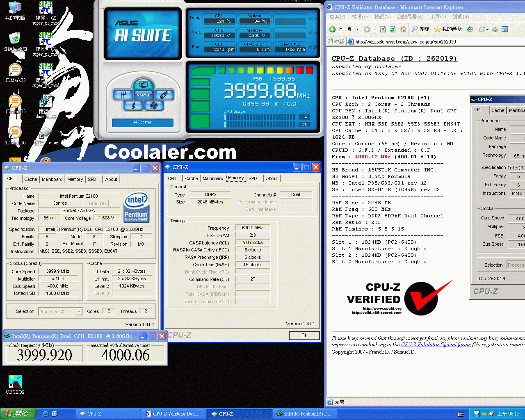The width and height of the screenshot is (525, 420).
Task: Open the Recycle Bin desktop icon
Action: (15, 42)
